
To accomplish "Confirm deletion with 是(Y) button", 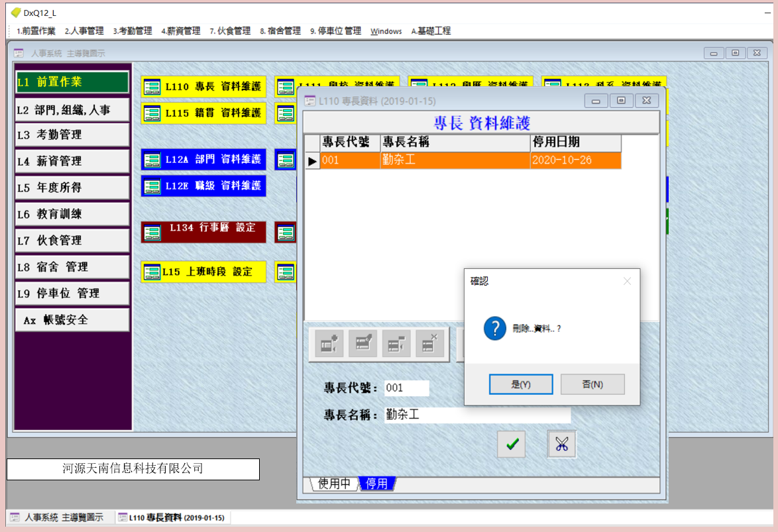I will click(520, 384).
